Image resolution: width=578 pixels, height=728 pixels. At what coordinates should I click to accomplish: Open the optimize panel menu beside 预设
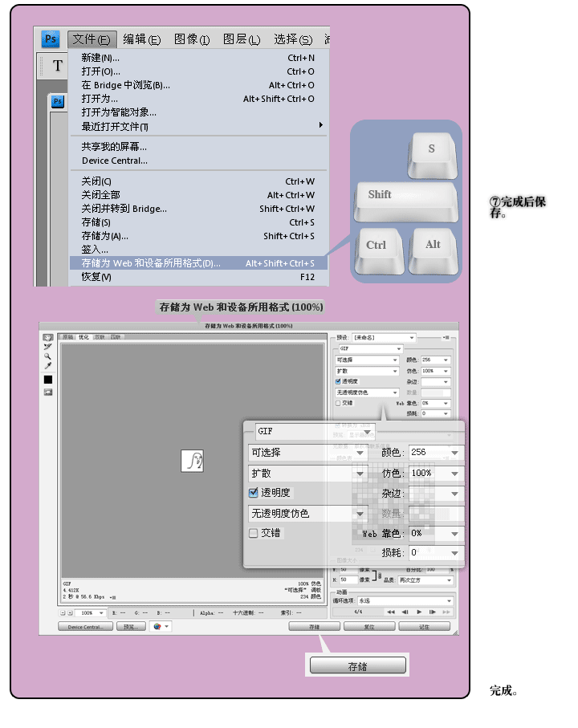(446, 338)
